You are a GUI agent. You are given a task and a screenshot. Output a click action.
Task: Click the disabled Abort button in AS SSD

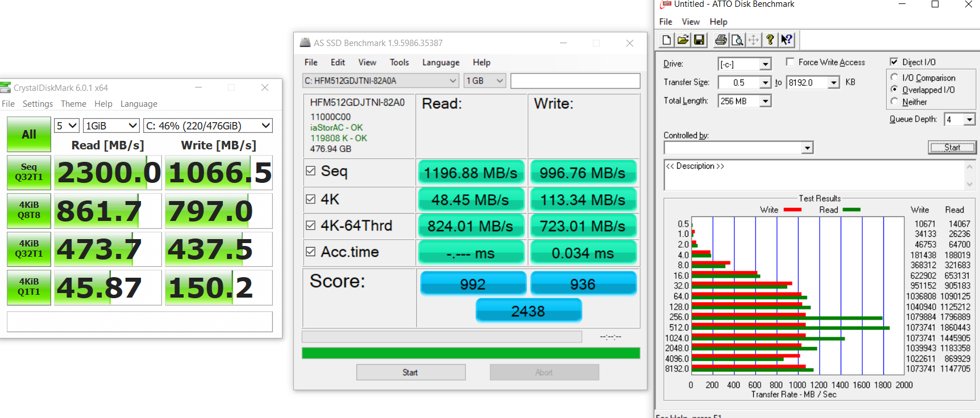[544, 372]
